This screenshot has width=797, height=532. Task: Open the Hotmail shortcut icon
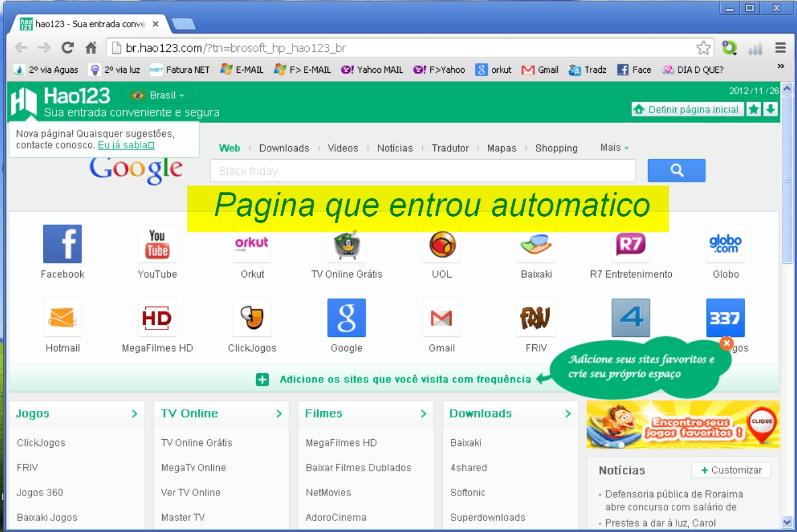[x=63, y=317]
